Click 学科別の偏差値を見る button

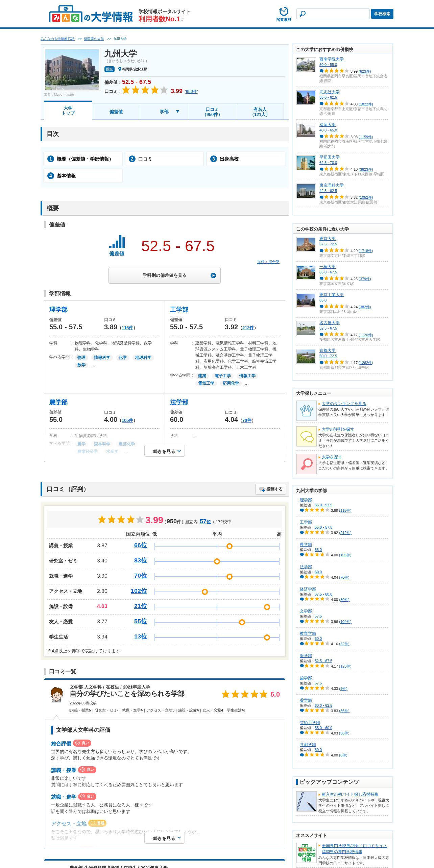pos(165,275)
